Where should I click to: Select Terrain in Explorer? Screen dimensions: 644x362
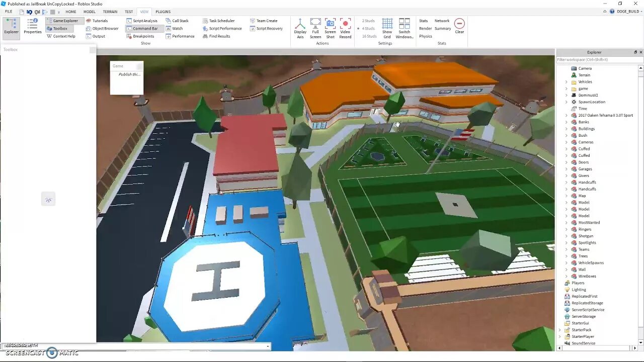(584, 75)
